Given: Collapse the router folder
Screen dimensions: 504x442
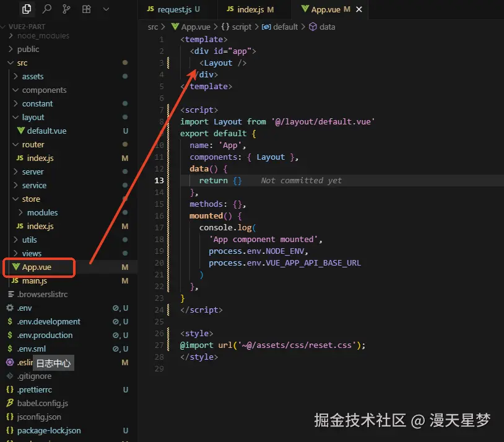Looking at the screenshot, I should [x=33, y=145].
